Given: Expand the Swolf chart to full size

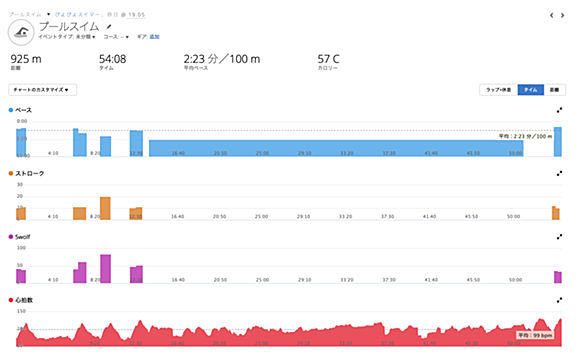Looking at the screenshot, I should [559, 237].
